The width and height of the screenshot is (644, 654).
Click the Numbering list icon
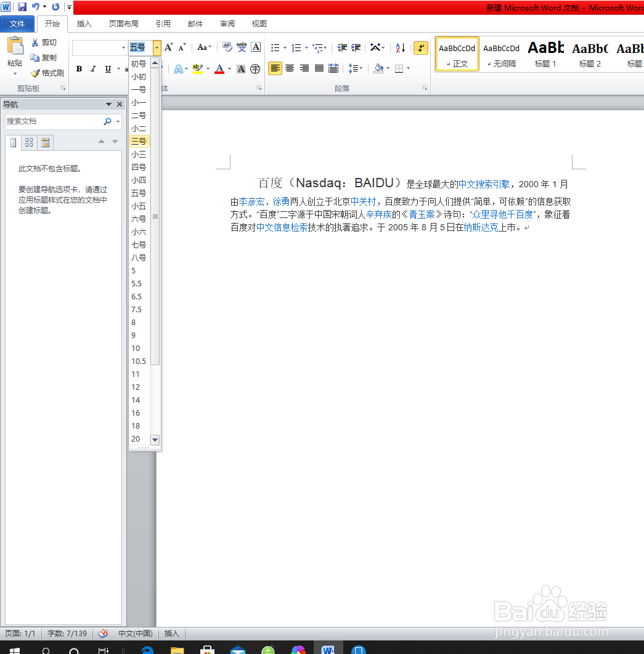296,47
